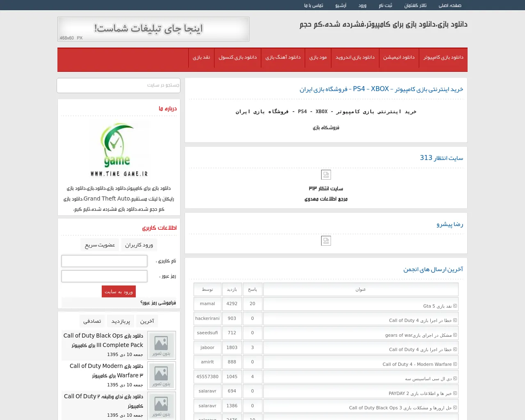Click the بازدید column header
This screenshot has width=525, height=420.
(x=232, y=290)
